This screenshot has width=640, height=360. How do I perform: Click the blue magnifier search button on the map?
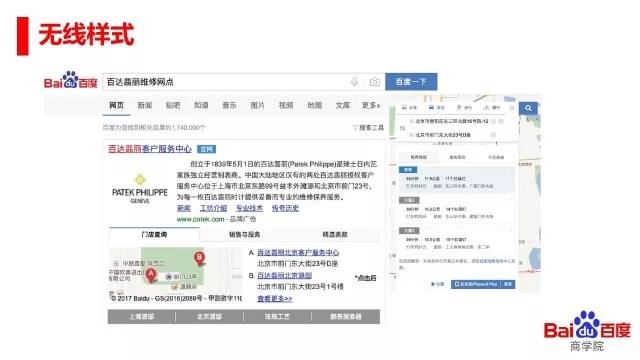click(528, 108)
